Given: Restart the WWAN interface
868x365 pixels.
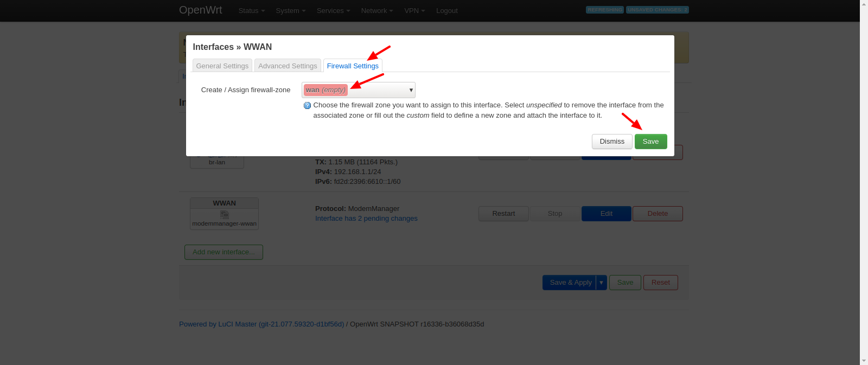Looking at the screenshot, I should [503, 214].
